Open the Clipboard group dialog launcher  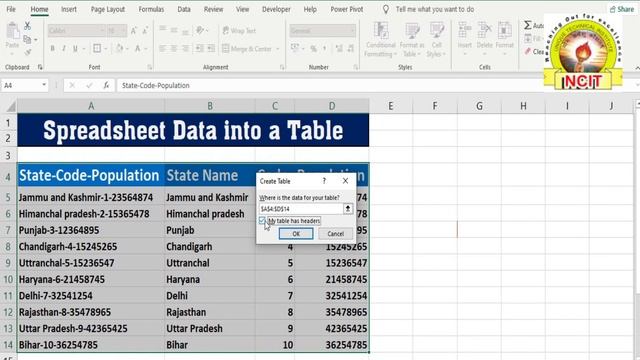[40, 67]
